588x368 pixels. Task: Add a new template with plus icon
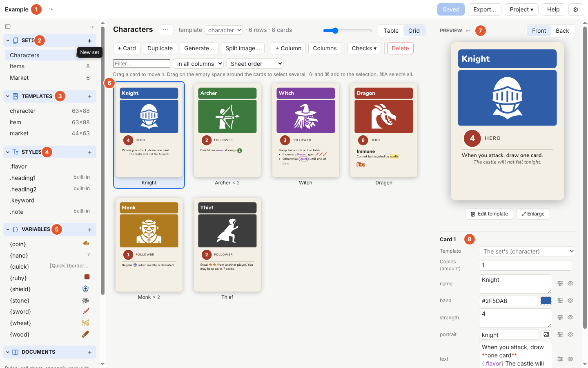pos(89,96)
